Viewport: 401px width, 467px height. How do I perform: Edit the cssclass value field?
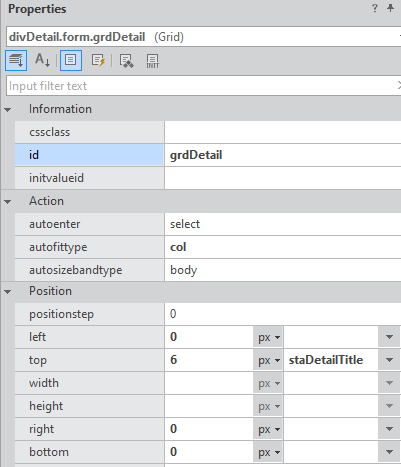coord(283,132)
